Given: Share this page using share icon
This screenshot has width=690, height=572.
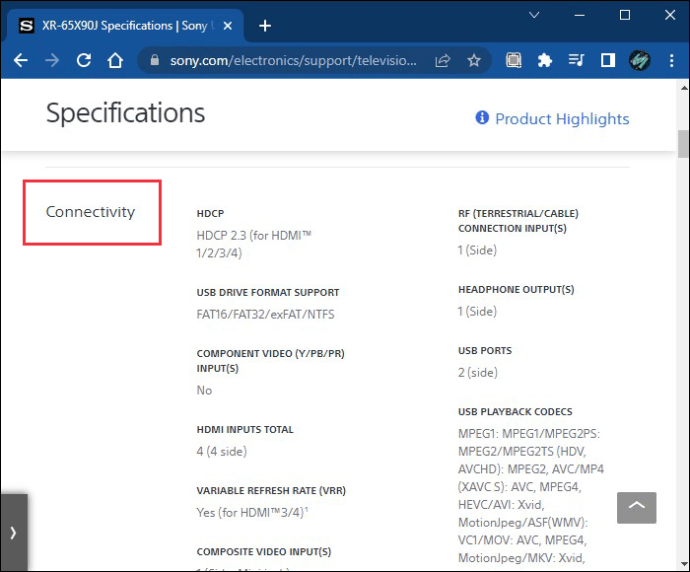Looking at the screenshot, I should pos(442,60).
